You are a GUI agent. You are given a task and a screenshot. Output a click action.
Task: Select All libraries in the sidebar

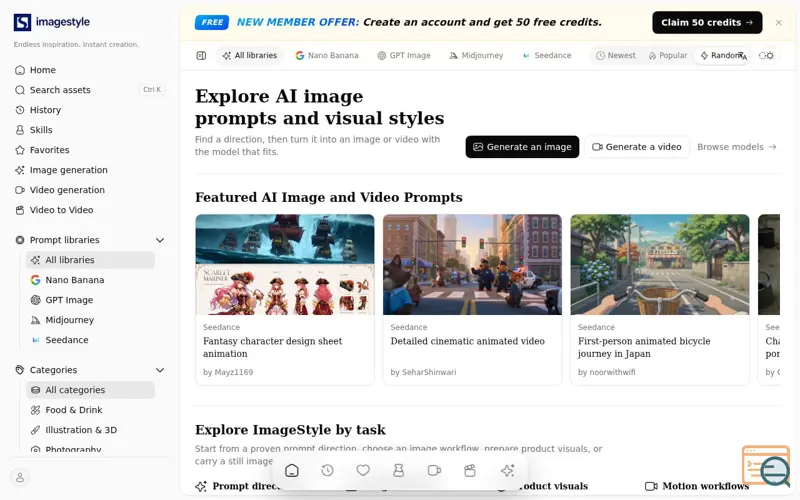90,260
